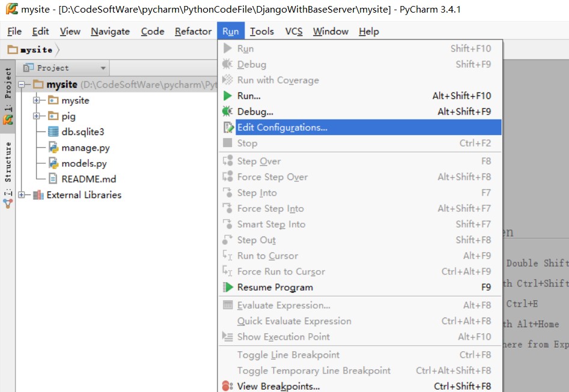Image resolution: width=569 pixels, height=392 pixels.
Task: Select the Resume Program entry
Action: click(x=361, y=287)
